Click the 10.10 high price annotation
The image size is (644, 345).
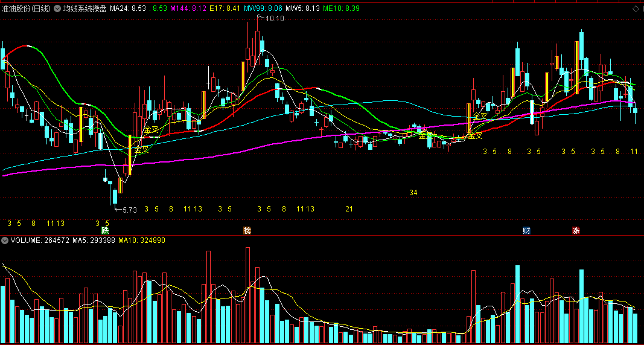(x=275, y=19)
